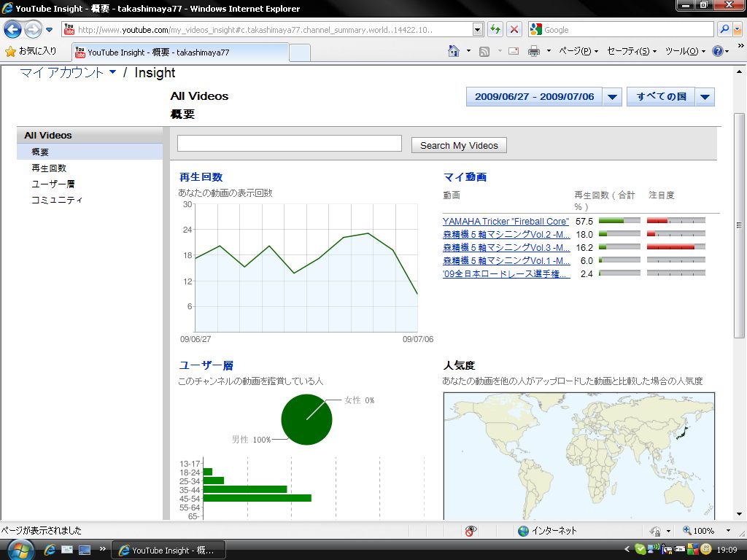
Task: Launch Internet Explorer from Quick Launch
Action: point(50,550)
